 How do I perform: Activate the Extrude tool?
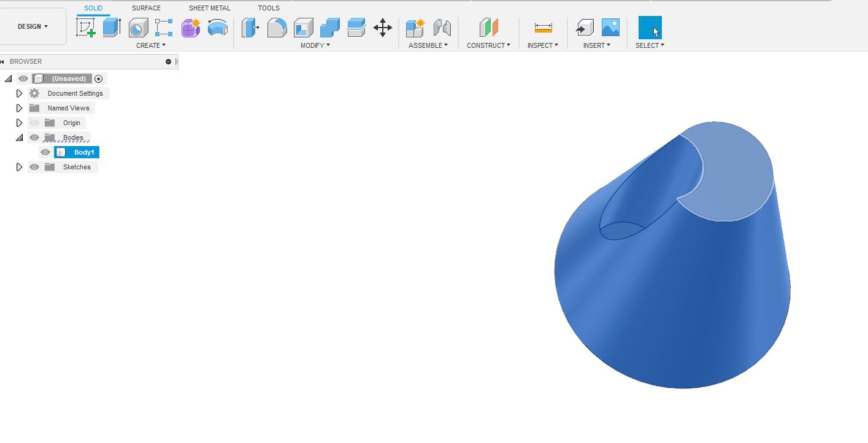(x=112, y=28)
